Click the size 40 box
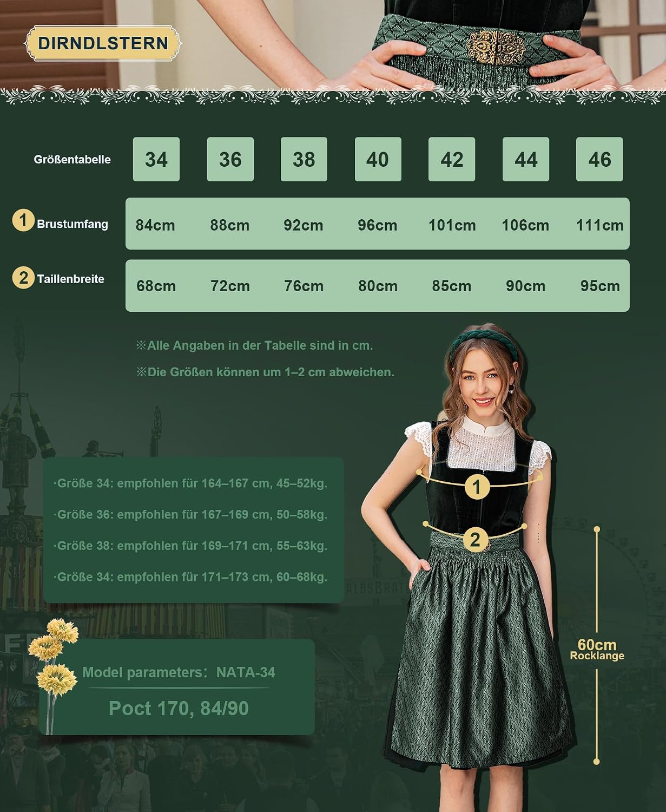 (x=378, y=159)
